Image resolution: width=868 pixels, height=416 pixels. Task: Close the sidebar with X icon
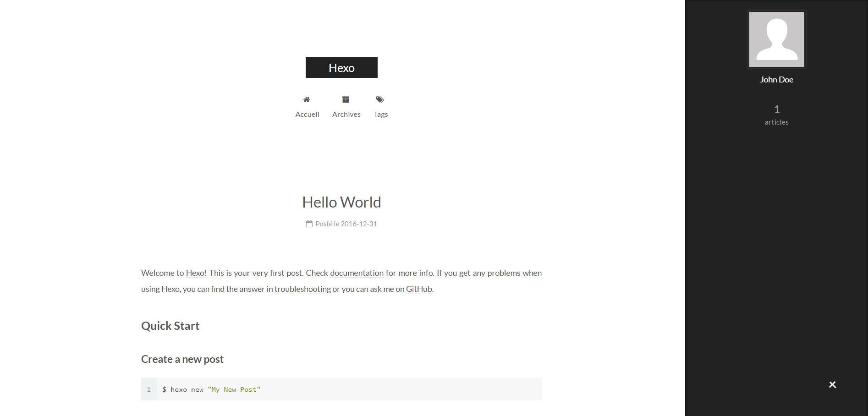[x=833, y=385]
